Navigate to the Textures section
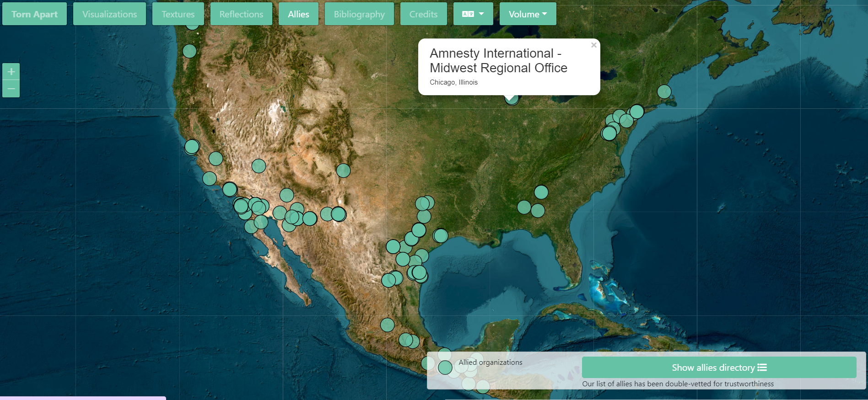This screenshot has width=868, height=400. pyautogui.click(x=178, y=14)
